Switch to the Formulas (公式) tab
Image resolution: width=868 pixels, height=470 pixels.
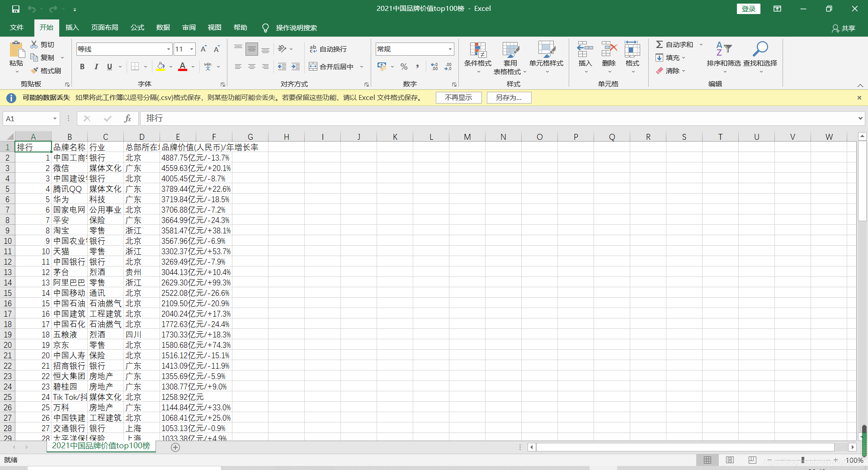click(x=137, y=28)
